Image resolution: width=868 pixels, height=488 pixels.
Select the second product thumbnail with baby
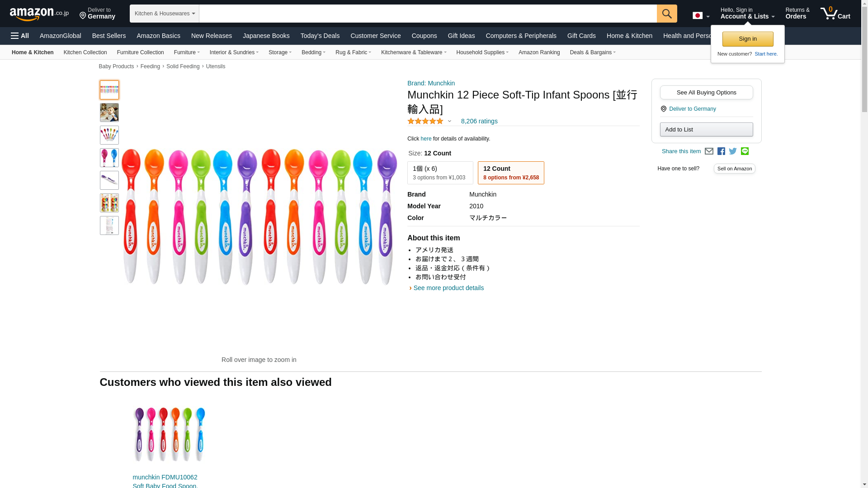coord(109,113)
